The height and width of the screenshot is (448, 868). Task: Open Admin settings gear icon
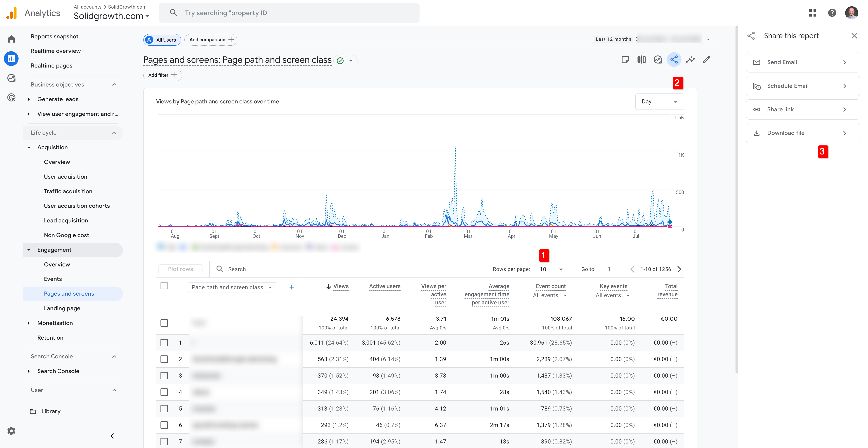(x=12, y=431)
